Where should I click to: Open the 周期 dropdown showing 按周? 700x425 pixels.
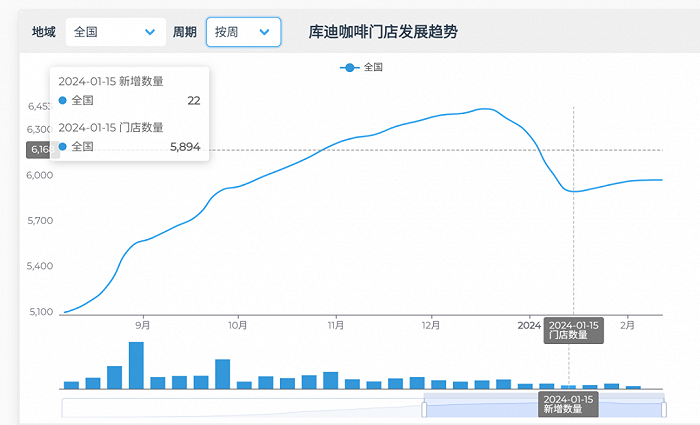[x=244, y=32]
